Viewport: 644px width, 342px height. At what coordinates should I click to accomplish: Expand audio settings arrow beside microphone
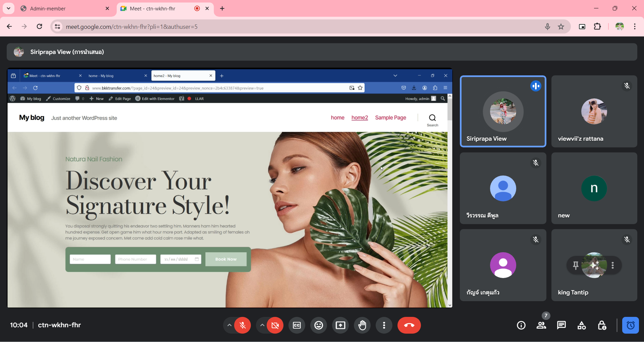point(229,325)
